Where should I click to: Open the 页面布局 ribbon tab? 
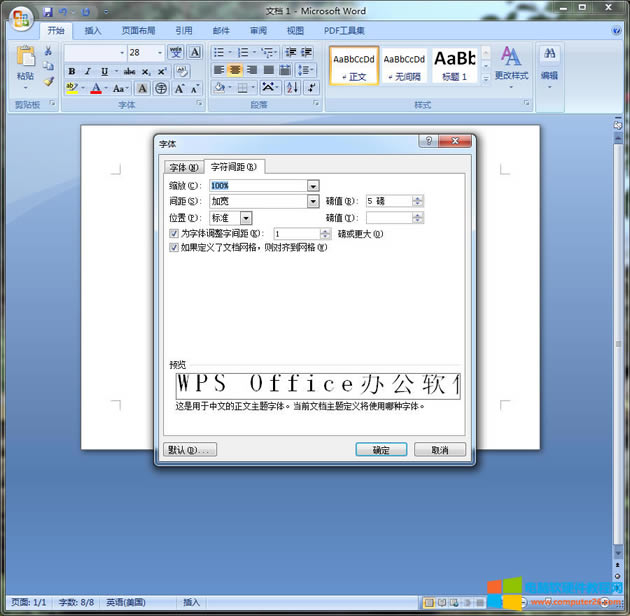(137, 31)
